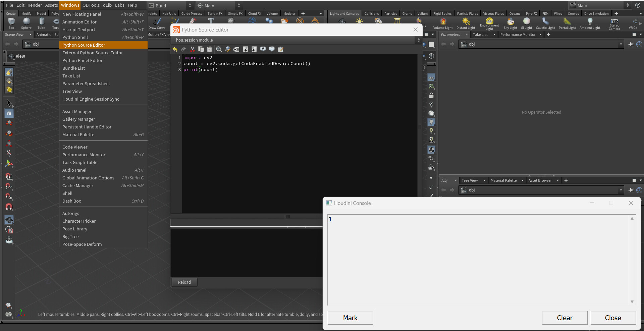Image resolution: width=644 pixels, height=331 pixels.
Task: Select the Volume Light shelf tool
Action: (443, 23)
